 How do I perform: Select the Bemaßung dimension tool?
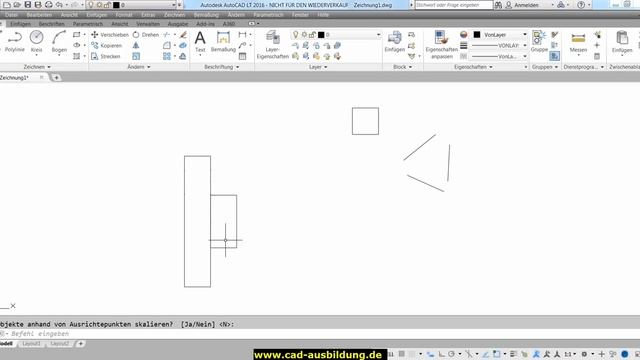[223, 41]
